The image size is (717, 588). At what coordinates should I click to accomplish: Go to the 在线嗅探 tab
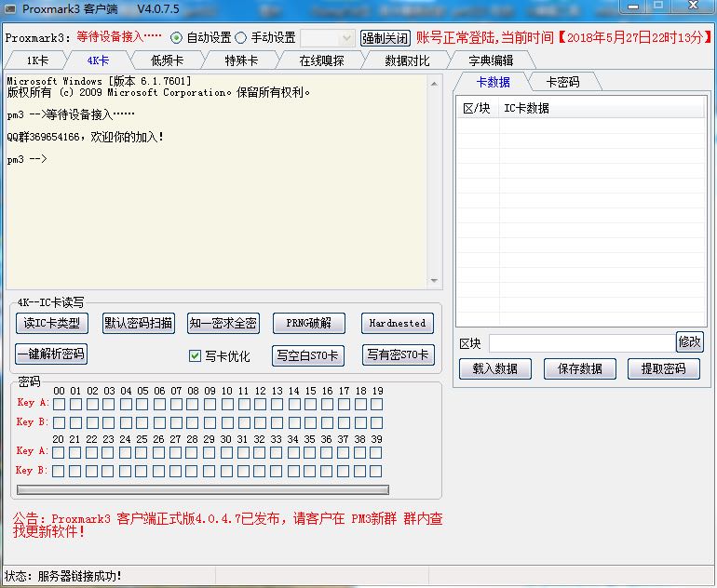(321, 60)
